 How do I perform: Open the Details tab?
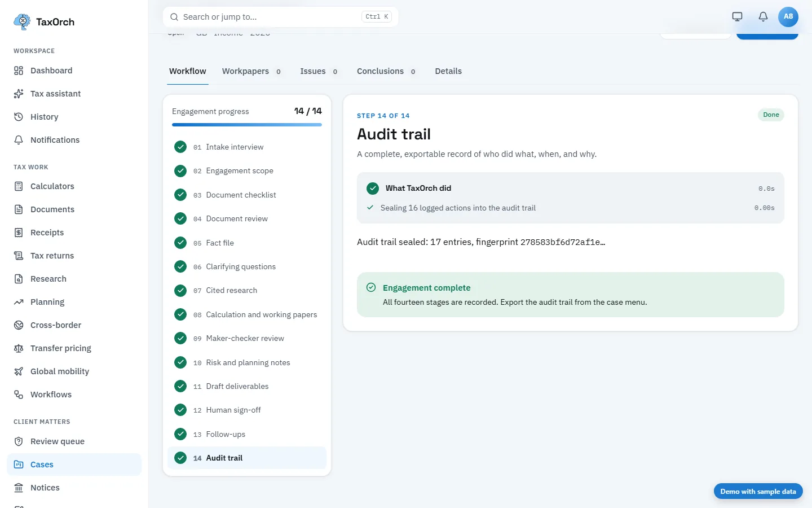tap(448, 71)
